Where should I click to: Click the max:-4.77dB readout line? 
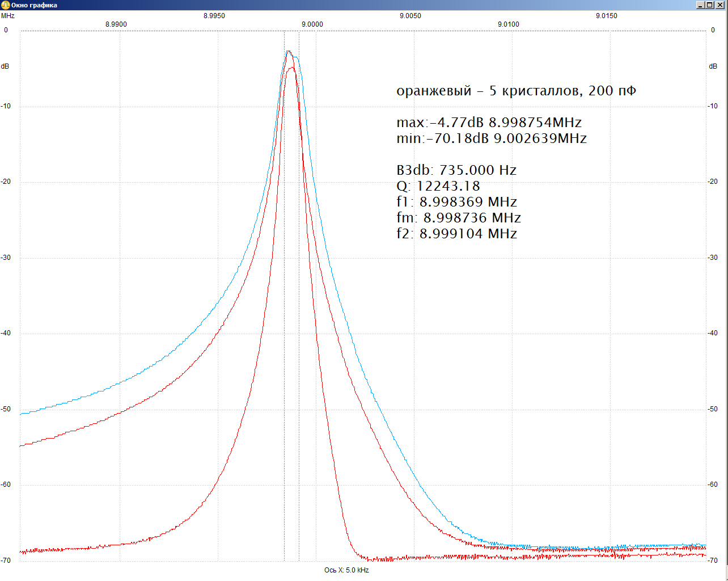pyautogui.click(x=489, y=123)
